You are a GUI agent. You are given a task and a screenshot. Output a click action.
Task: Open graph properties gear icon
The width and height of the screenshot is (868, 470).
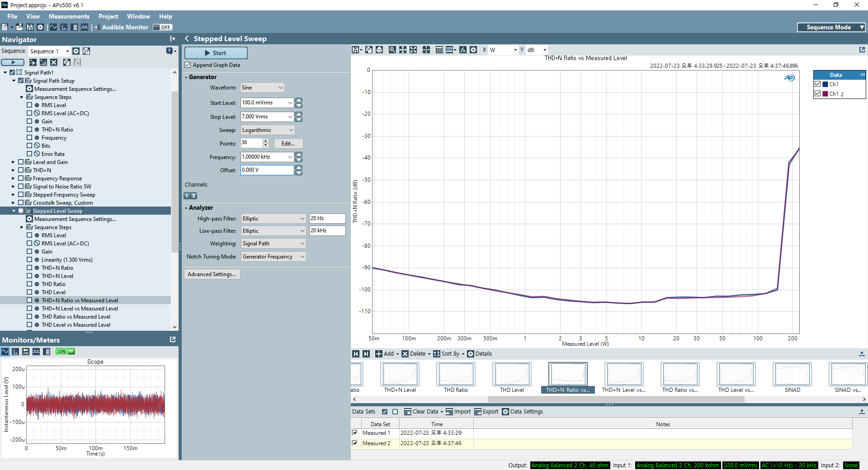pyautogui.click(x=473, y=50)
